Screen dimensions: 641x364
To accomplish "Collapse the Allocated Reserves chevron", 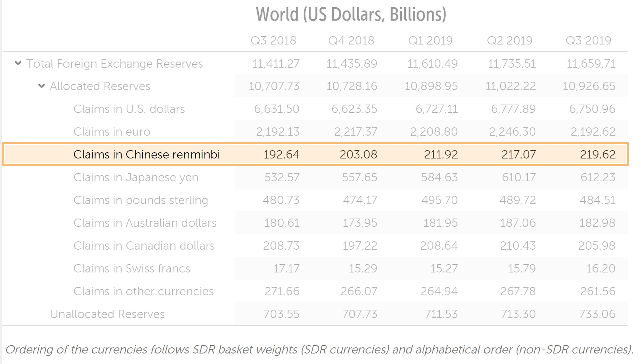I will 42,86.
